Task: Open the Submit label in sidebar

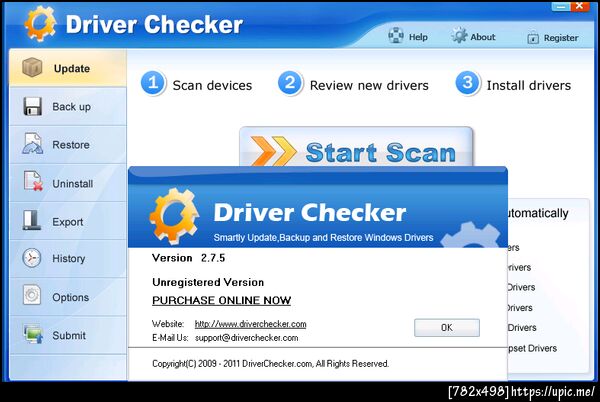Action: [x=69, y=335]
